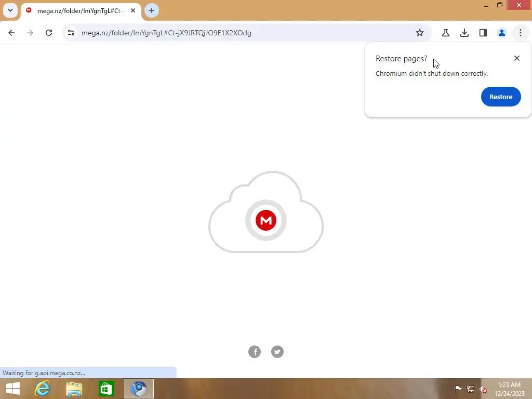This screenshot has height=399, width=532.
Task: Open Windows Store from taskbar
Action: click(106, 389)
